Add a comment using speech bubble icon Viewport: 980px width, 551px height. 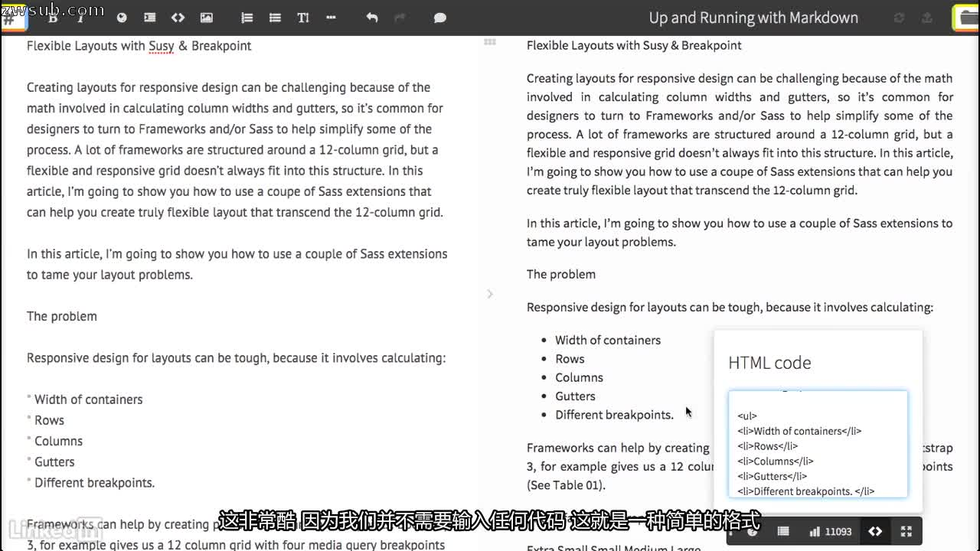[440, 18]
